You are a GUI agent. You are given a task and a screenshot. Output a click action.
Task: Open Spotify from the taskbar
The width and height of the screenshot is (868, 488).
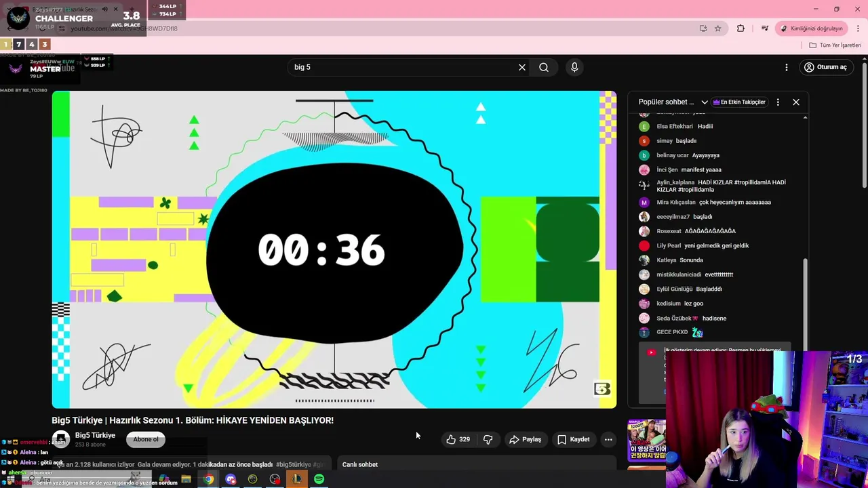pos(319,479)
